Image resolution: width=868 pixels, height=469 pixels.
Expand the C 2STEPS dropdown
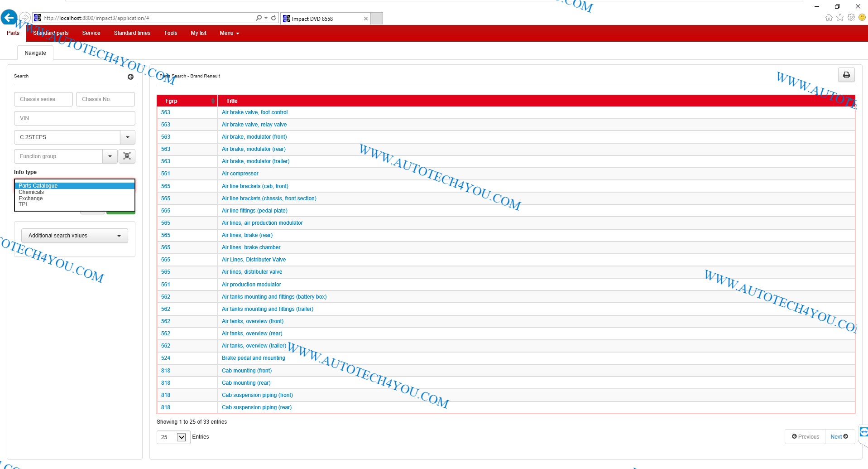127,137
